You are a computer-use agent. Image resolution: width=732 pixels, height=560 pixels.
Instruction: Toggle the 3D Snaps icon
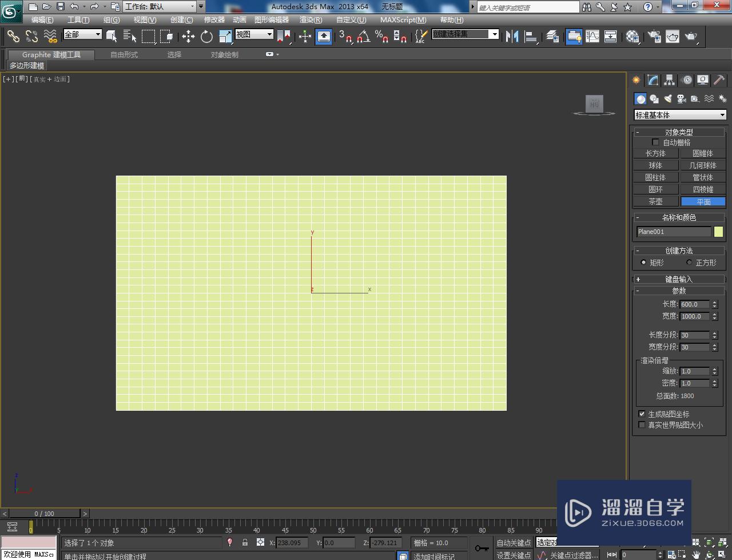[345, 37]
